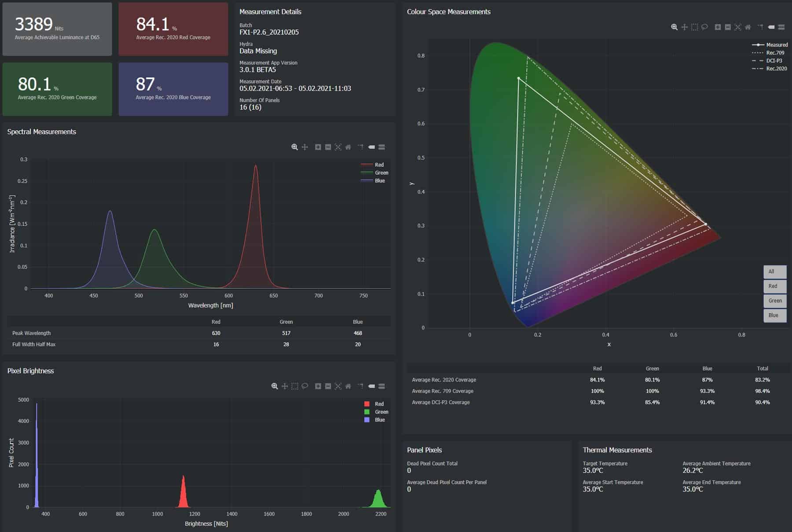Image resolution: width=792 pixels, height=532 pixels.
Task: Autoscale the Pixel Brightness chart
Action: coord(338,386)
